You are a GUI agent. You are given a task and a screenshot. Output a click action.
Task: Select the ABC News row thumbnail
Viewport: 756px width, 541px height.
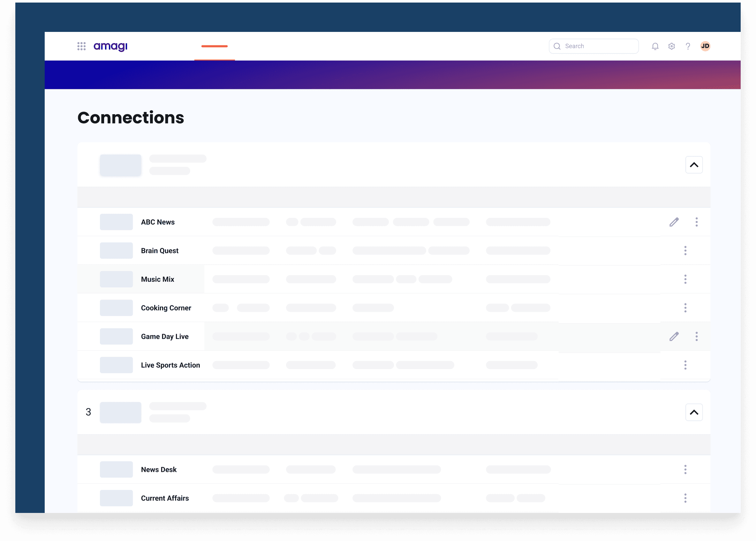115,222
